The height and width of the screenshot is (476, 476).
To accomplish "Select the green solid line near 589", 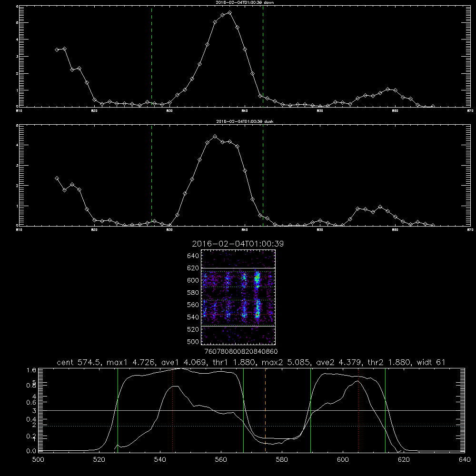I will click(x=310, y=410).
